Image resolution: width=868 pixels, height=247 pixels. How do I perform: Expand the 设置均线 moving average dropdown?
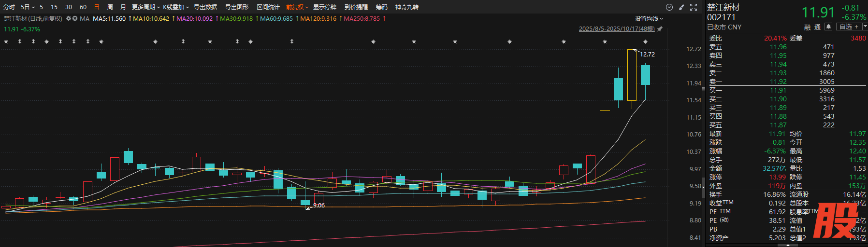(x=649, y=18)
